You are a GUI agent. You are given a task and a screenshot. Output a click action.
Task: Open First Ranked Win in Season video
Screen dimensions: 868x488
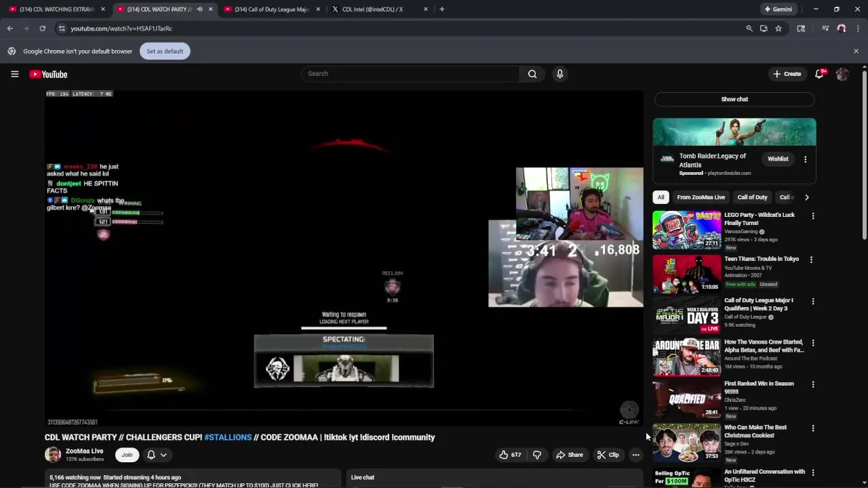[759, 388]
